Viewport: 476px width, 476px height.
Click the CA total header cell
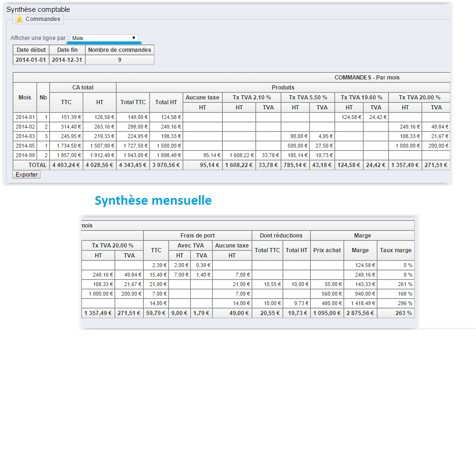point(83,88)
